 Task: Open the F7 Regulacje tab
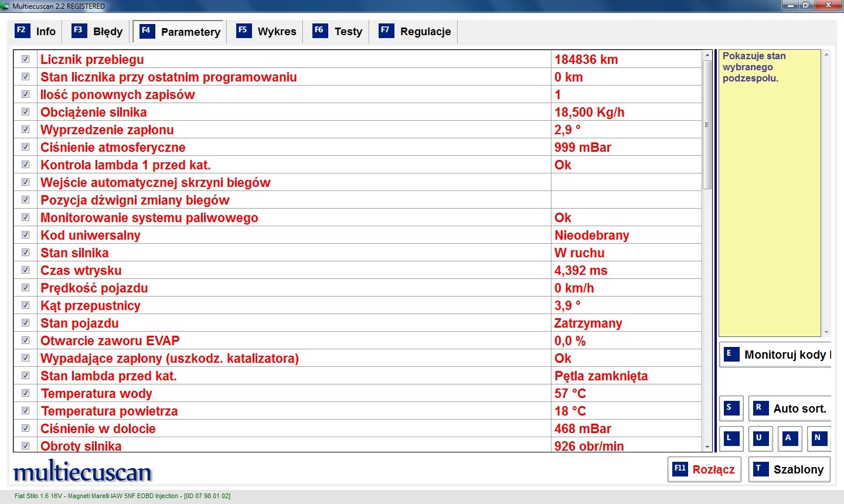pyautogui.click(x=416, y=32)
